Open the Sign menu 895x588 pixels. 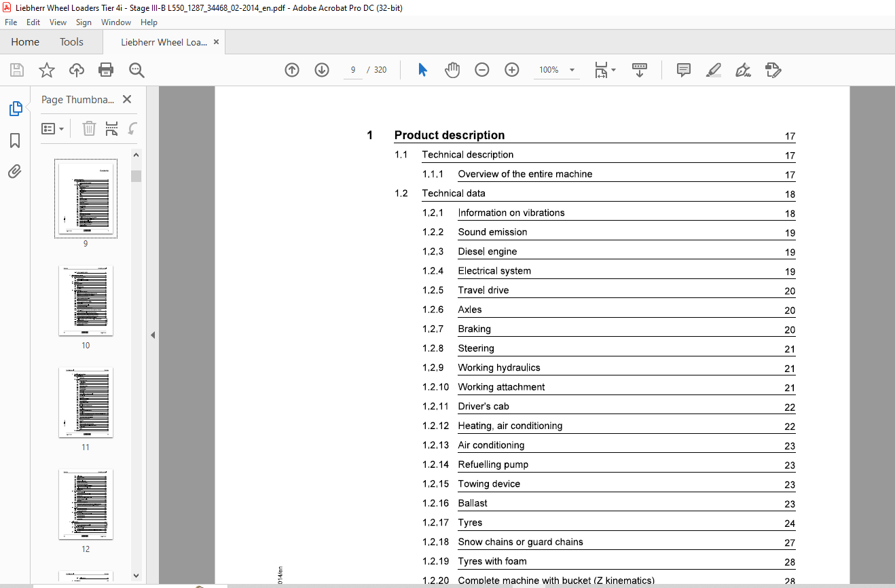(84, 22)
